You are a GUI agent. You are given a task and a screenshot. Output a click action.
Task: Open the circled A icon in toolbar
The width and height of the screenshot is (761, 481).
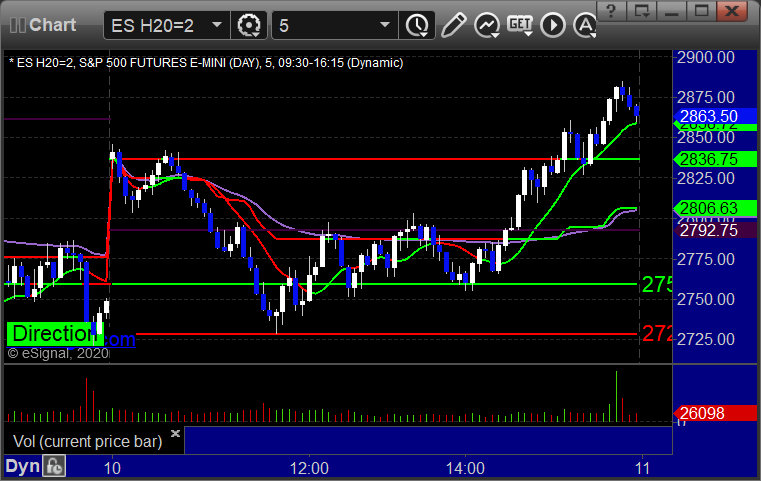coord(585,25)
